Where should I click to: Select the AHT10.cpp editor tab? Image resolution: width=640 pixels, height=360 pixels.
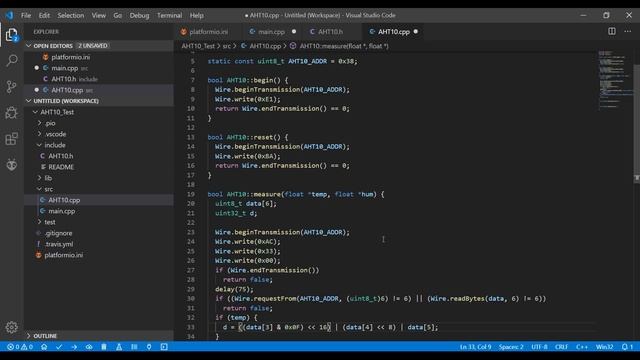393,31
